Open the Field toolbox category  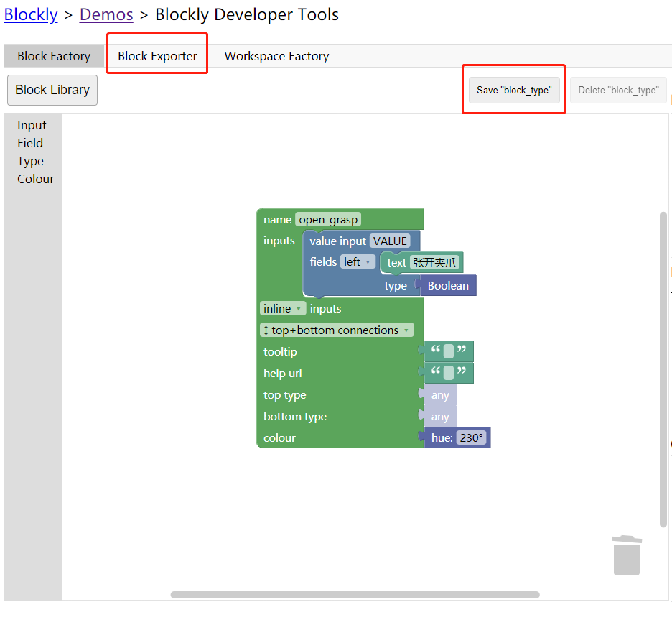[30, 143]
